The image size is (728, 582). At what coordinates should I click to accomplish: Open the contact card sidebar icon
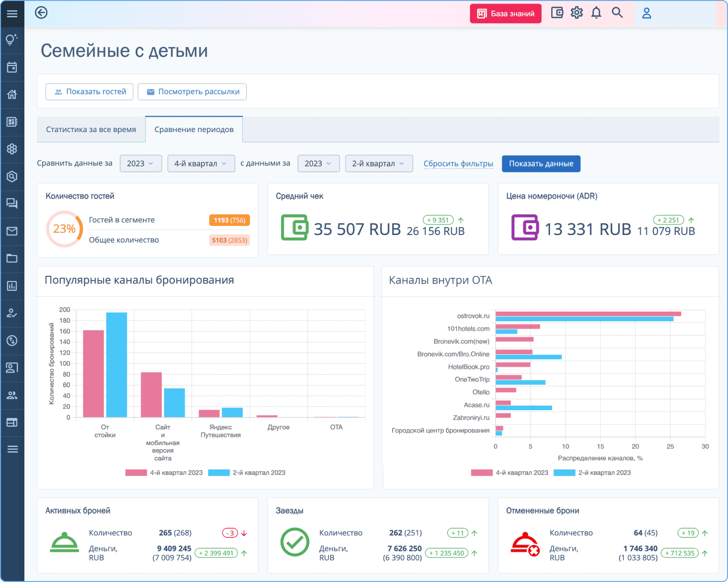[12, 368]
